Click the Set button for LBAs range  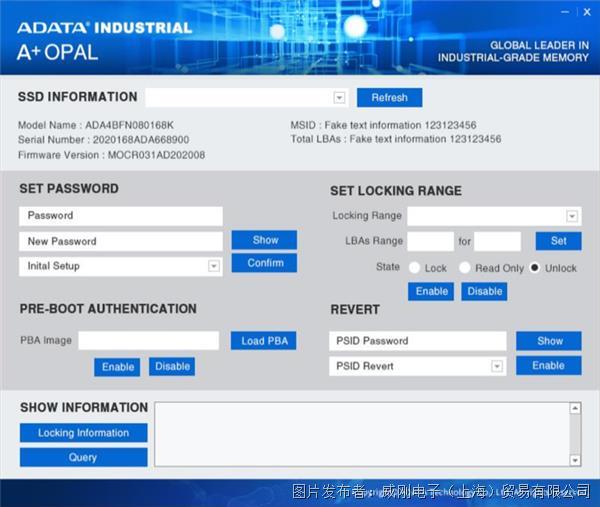(558, 241)
